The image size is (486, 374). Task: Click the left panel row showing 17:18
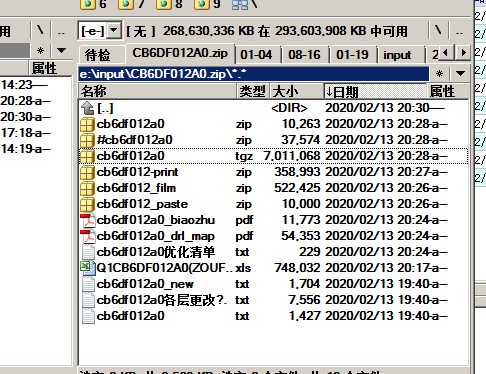tap(36, 133)
